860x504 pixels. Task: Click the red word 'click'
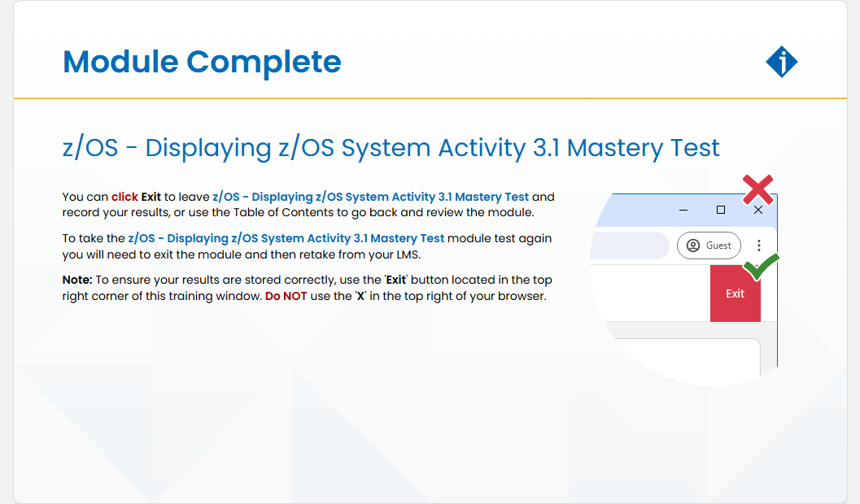pyautogui.click(x=124, y=198)
